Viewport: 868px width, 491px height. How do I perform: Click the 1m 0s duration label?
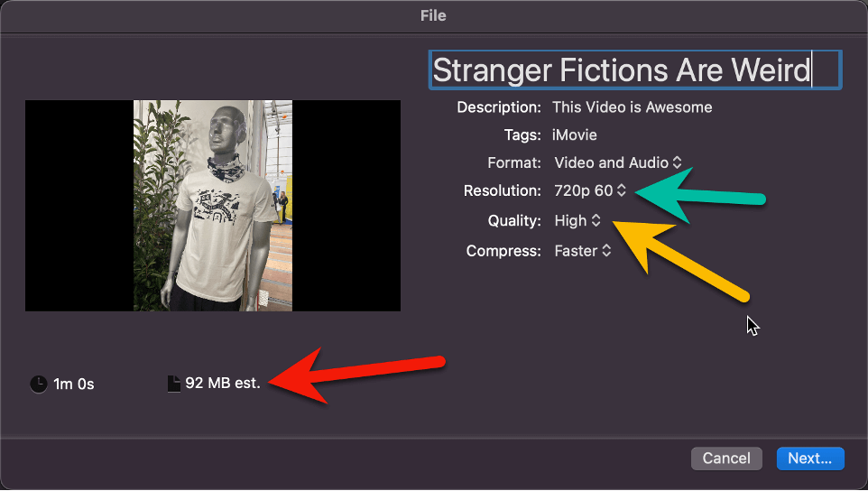[74, 384]
